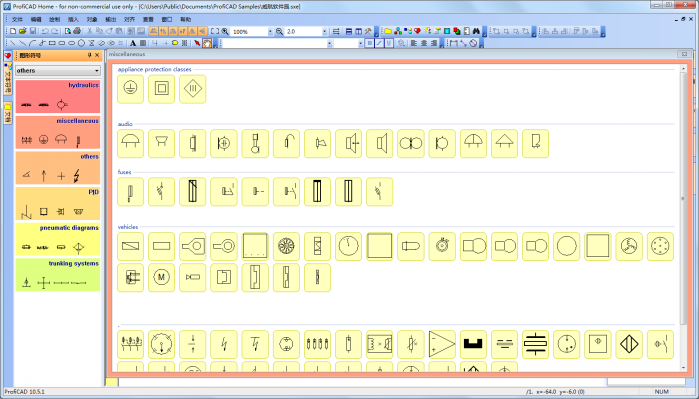
Task: Click the New document icon
Action: click(x=13, y=31)
